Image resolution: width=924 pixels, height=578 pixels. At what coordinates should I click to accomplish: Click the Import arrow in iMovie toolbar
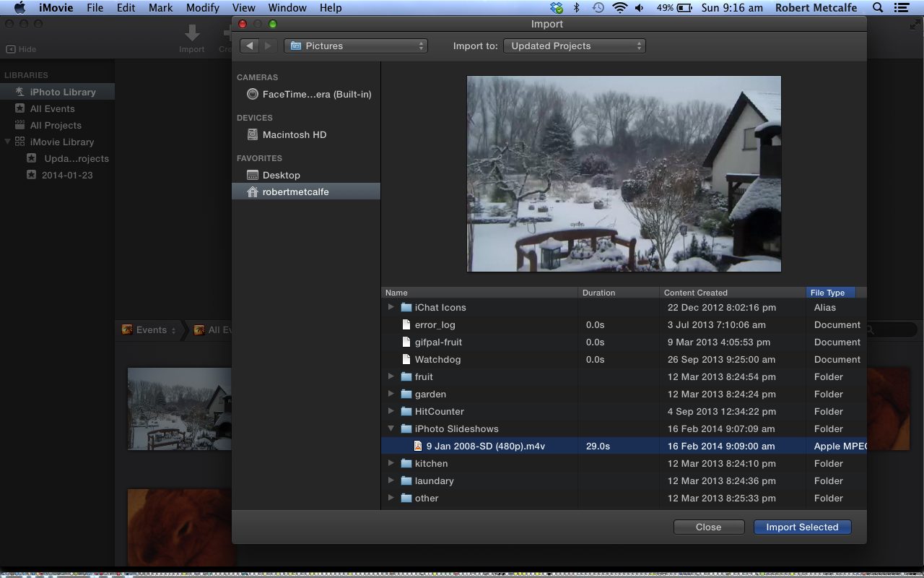[x=192, y=33]
